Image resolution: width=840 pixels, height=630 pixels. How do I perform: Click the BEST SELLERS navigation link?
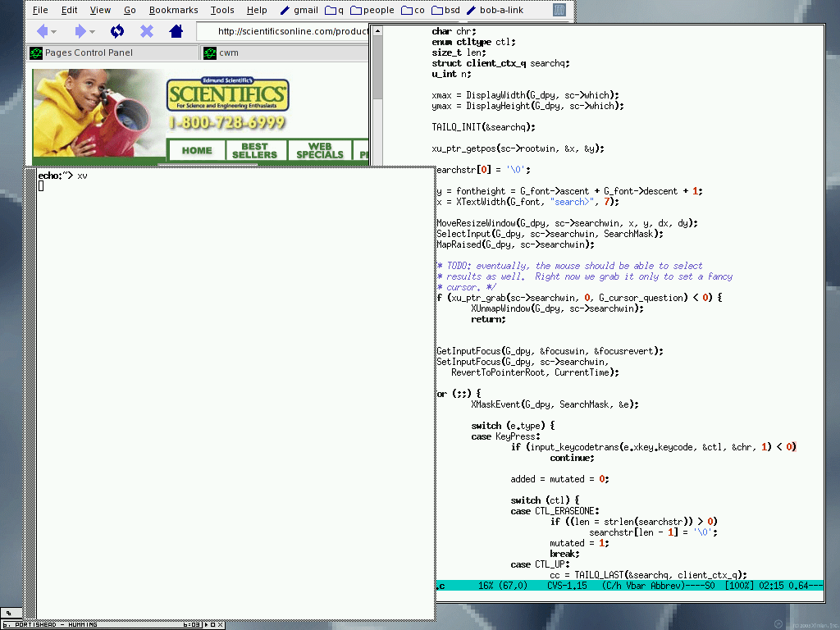click(x=254, y=151)
